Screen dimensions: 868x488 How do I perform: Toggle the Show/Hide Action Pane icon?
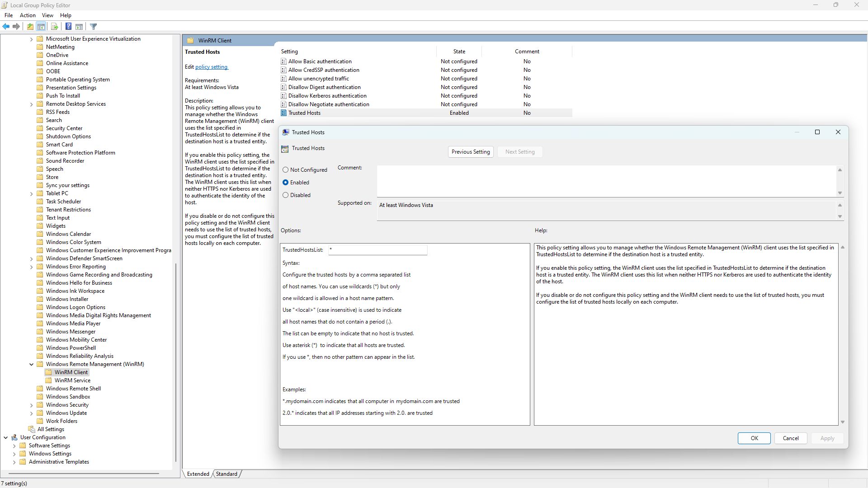pos(79,27)
